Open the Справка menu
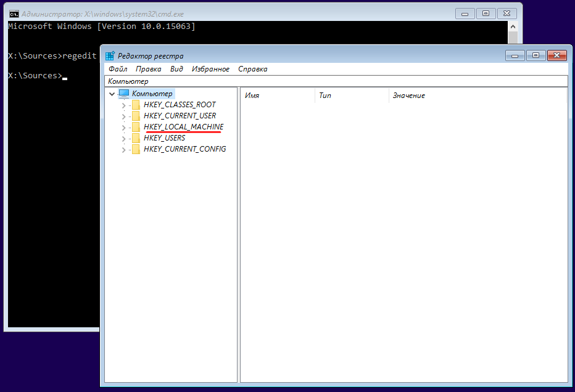The width and height of the screenshot is (575, 392). 253,69
